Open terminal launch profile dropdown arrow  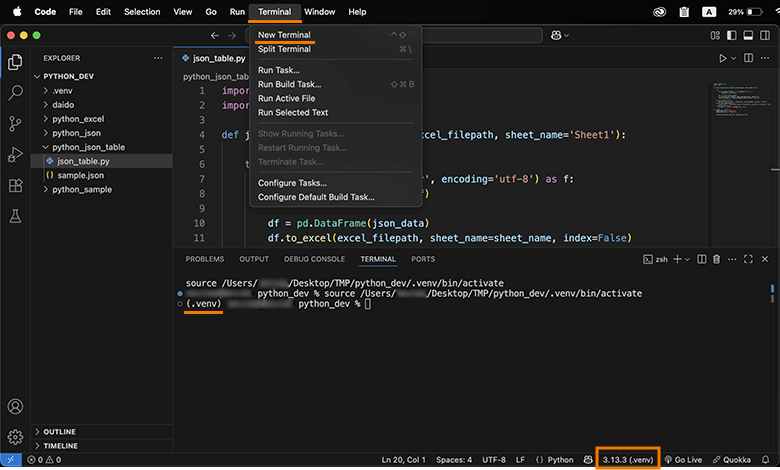(x=687, y=260)
